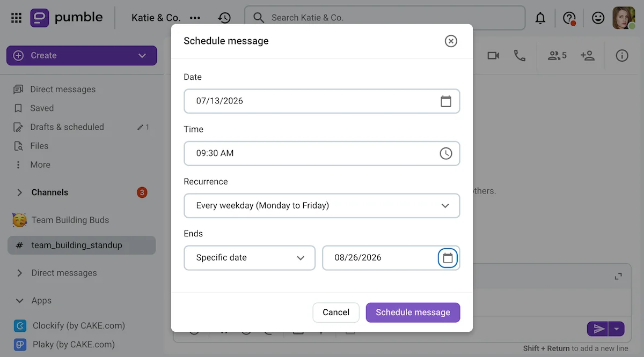The image size is (644, 357).
Task: Open the history clock icon
Action: 224,18
